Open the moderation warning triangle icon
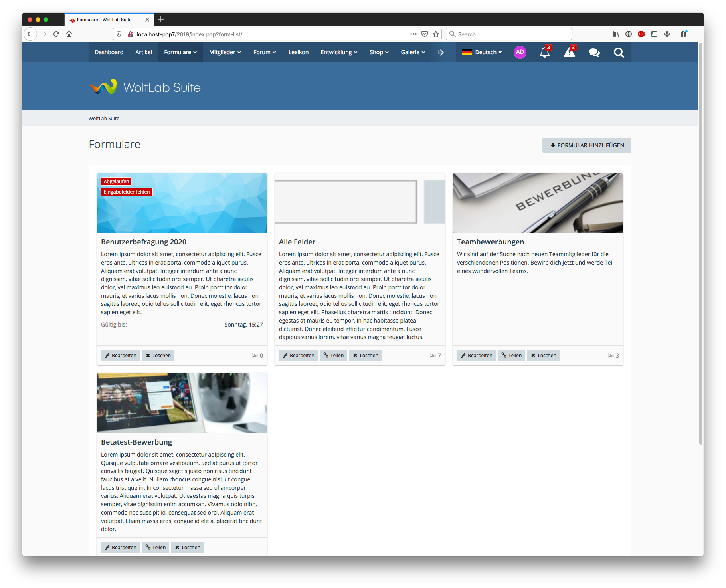Image resolution: width=726 pixels, height=588 pixels. (x=569, y=53)
